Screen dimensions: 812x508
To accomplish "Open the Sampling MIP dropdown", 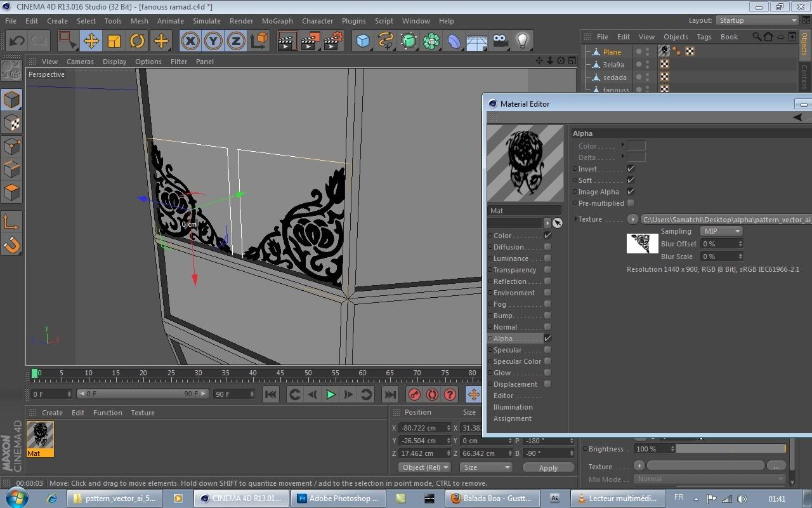I will pos(721,231).
